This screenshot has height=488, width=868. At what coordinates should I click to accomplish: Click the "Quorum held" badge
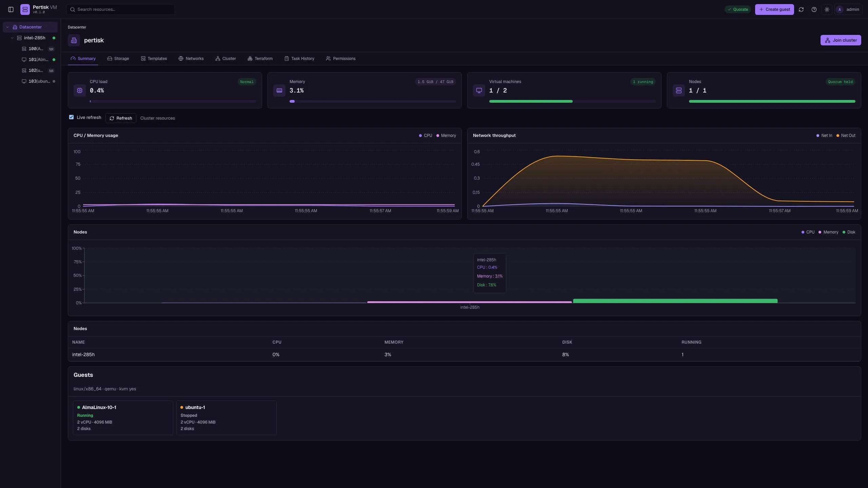[840, 82]
